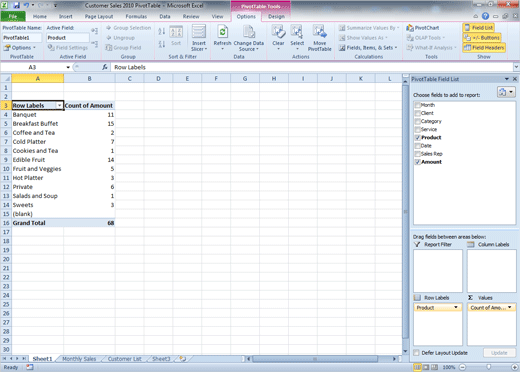Click the Select icon in Actions group
The width and height of the screenshot is (520, 372).
297,32
